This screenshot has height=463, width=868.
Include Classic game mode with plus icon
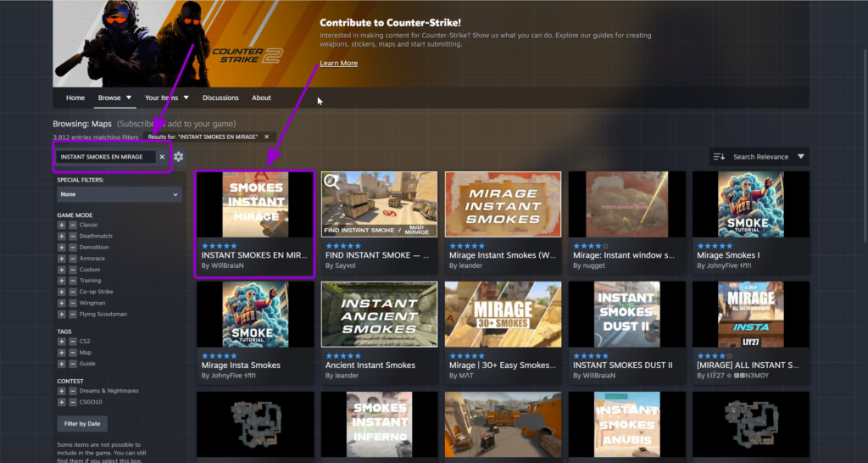coord(61,225)
